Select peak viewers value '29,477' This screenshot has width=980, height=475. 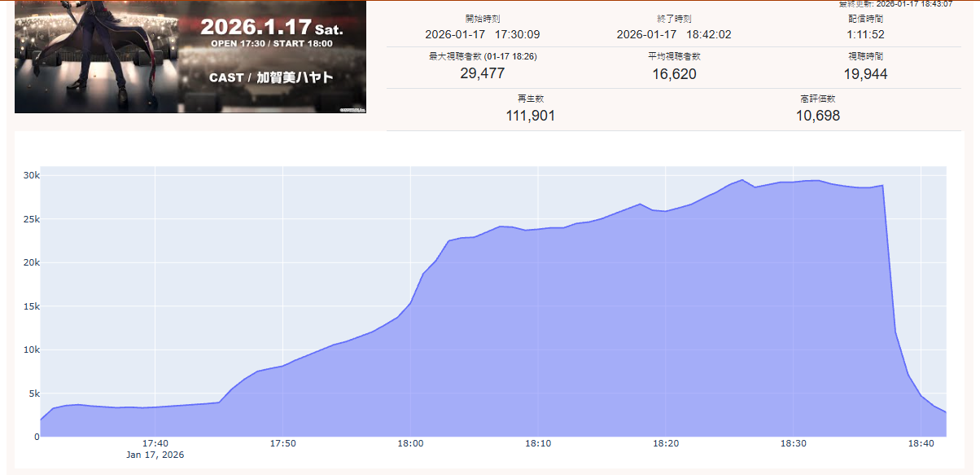483,73
